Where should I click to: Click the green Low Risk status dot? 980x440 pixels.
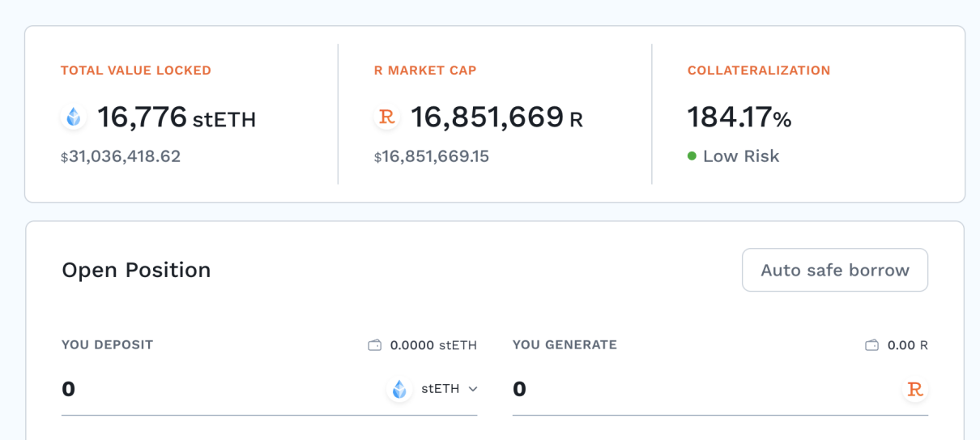pos(692,156)
